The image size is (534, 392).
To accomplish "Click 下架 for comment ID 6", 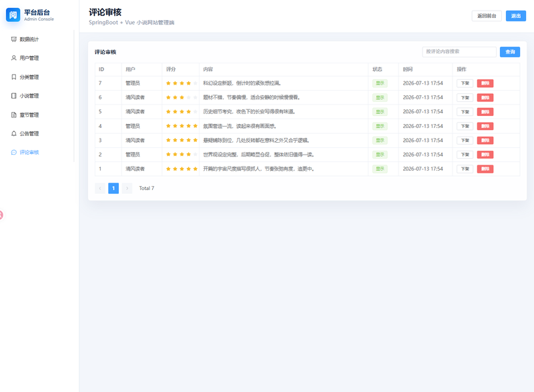I will tap(465, 97).
